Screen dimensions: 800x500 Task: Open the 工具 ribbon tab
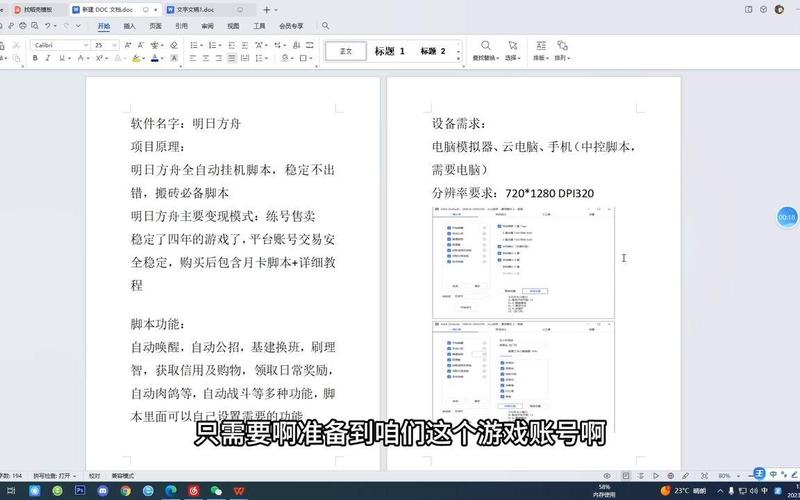259,26
